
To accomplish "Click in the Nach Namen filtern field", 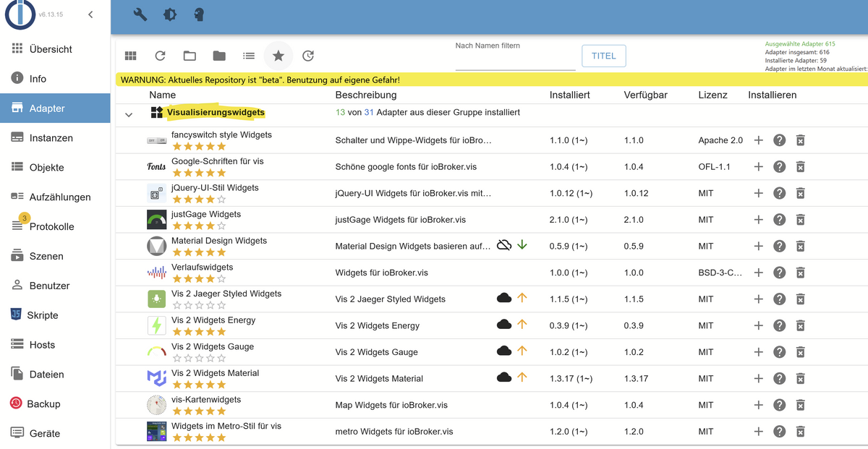I will coord(515,61).
